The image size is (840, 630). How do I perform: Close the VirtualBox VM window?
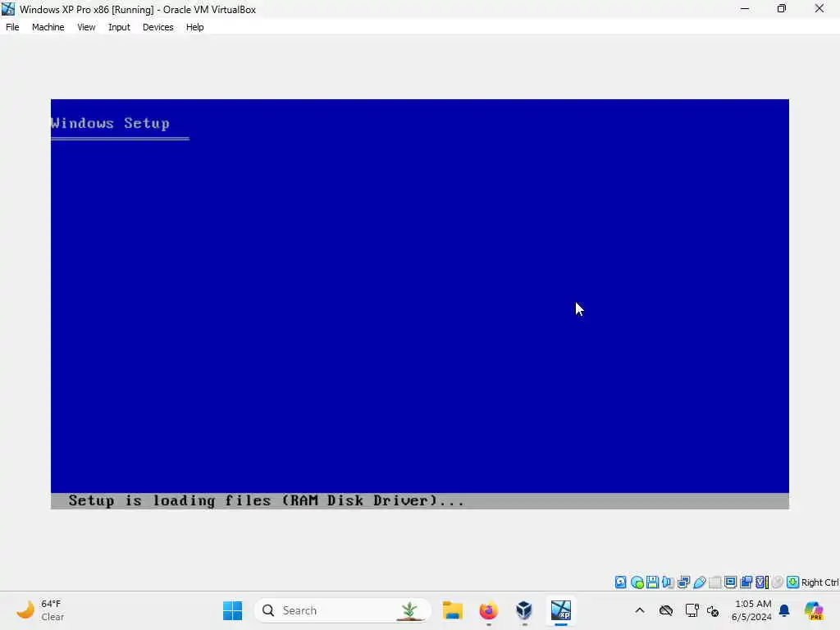pos(819,9)
